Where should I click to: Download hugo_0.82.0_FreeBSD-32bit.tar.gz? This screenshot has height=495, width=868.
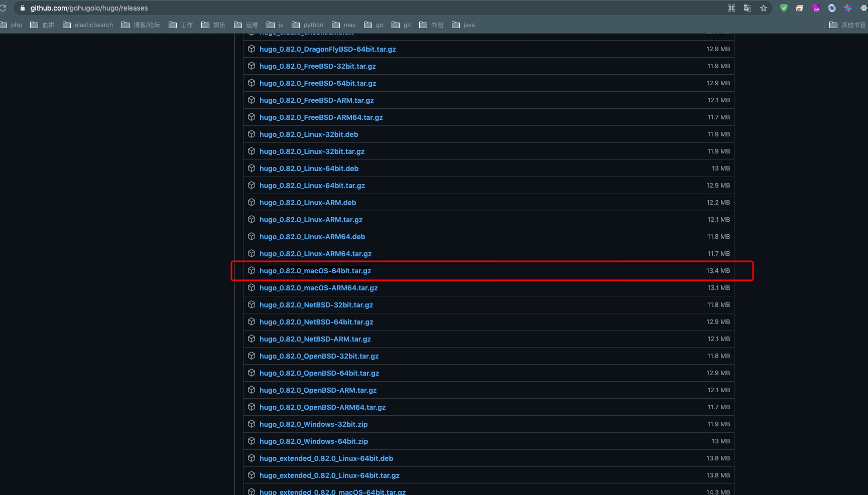[x=317, y=66]
